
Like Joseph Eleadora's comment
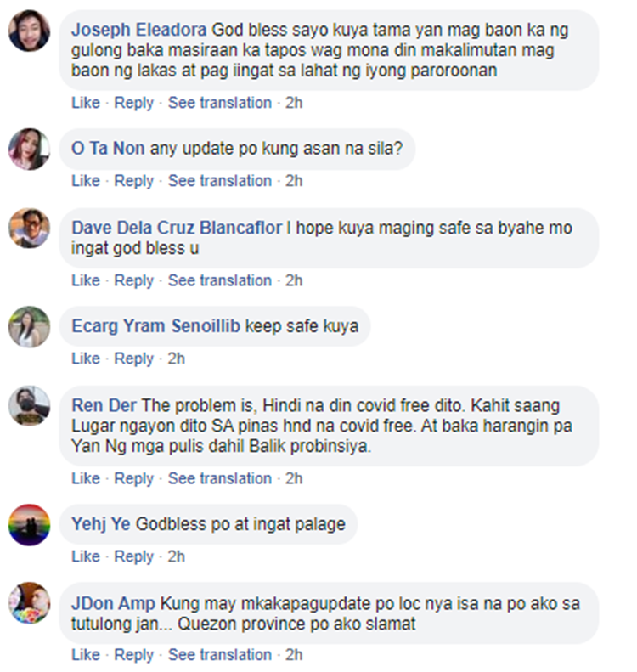coord(86,103)
